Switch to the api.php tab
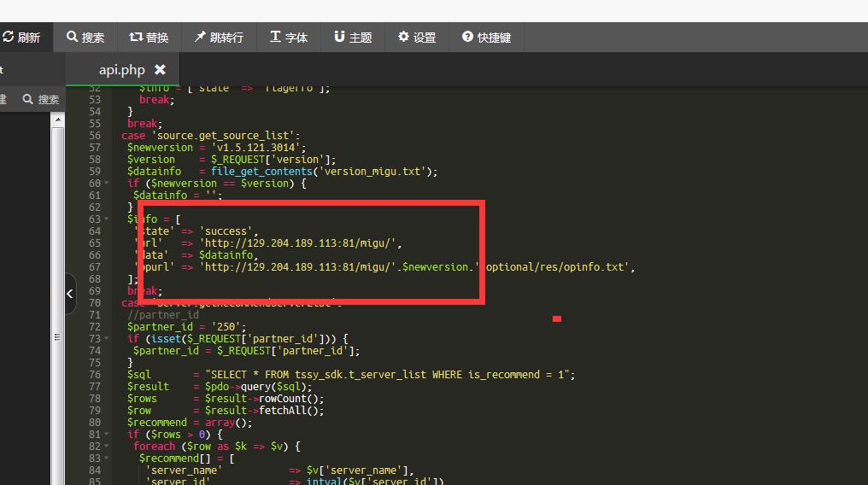 [x=121, y=70]
